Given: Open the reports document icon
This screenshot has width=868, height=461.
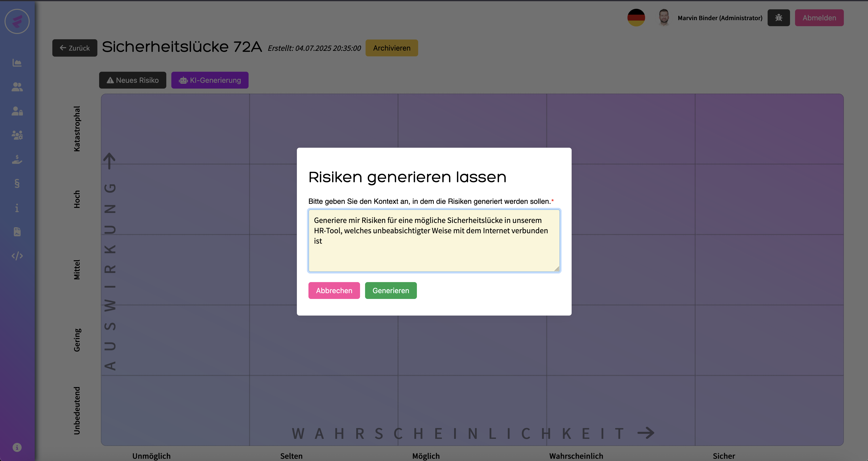Looking at the screenshot, I should 17,232.
